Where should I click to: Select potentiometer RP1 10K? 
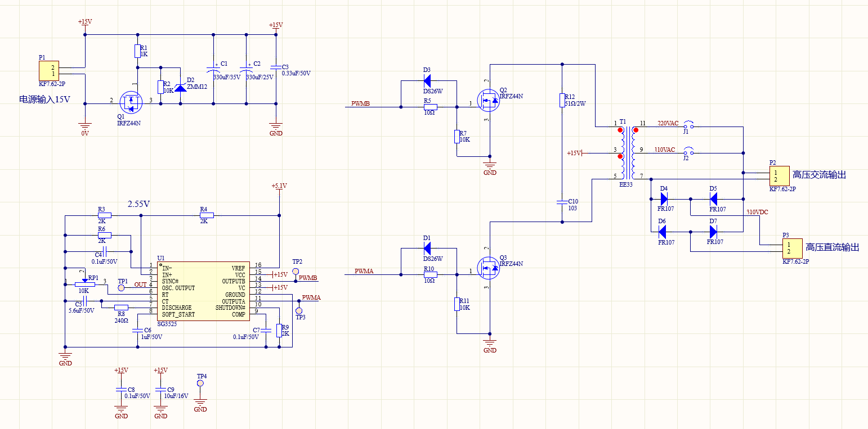tap(84, 283)
